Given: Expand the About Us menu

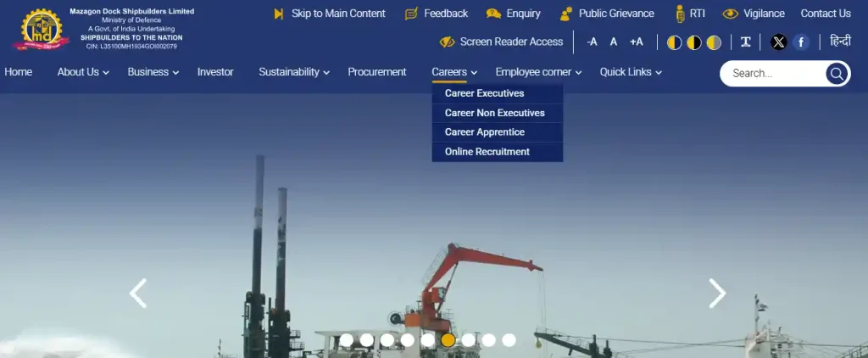Looking at the screenshot, I should 83,72.
